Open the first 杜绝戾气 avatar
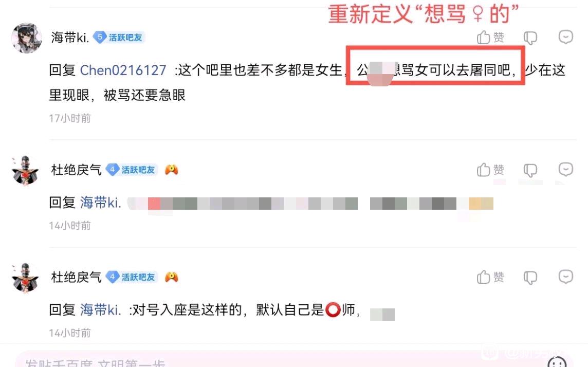Screen dimensions: 588x367 [x=26, y=171]
